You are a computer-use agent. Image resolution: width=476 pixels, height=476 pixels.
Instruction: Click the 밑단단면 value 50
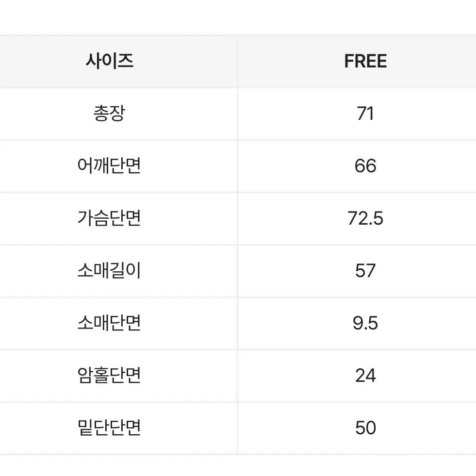(x=365, y=428)
